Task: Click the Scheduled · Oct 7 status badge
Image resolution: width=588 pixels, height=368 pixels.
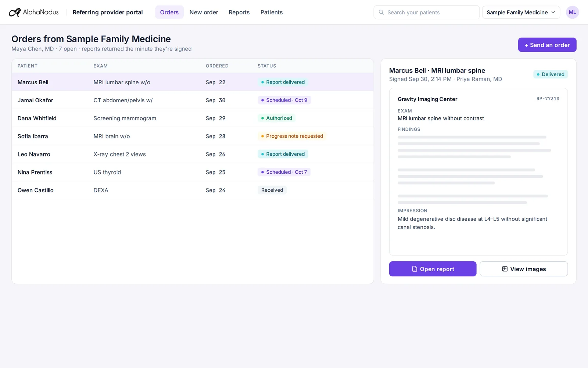Action: 284,172
